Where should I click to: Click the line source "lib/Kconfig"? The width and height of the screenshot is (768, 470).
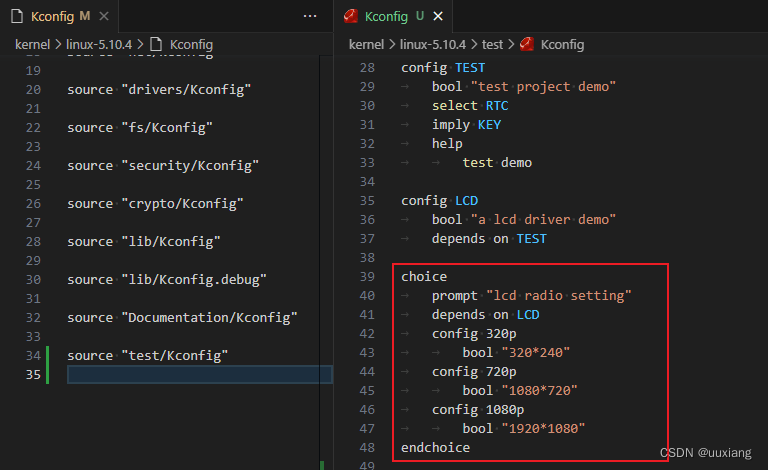coord(144,242)
